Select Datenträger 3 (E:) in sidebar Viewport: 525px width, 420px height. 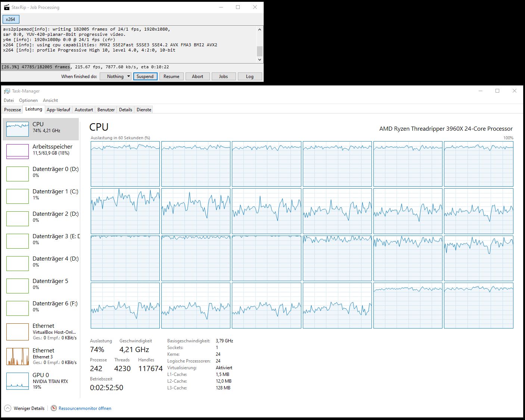pos(41,241)
